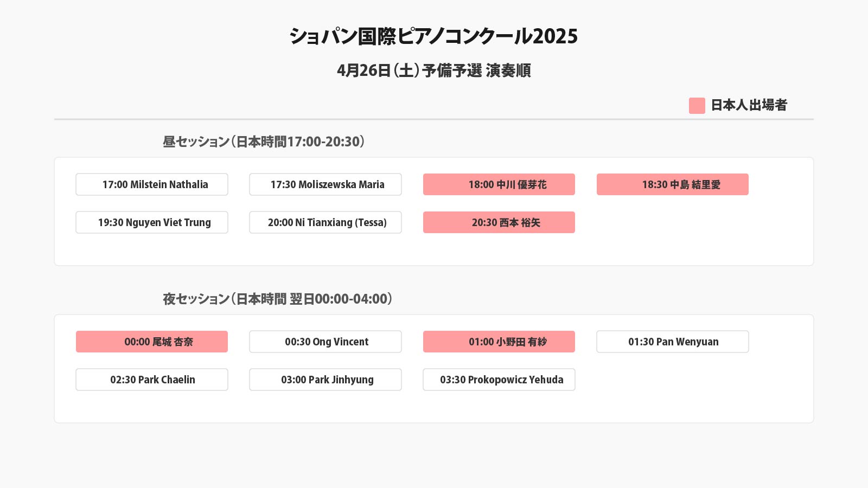This screenshot has height=488, width=868.
Task: Click the 02:30 Park Chaelin slot
Action: coord(152,380)
